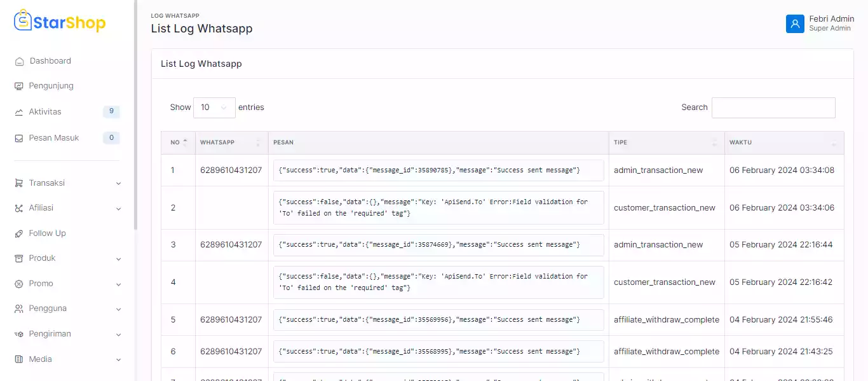Sort table by WAKTU column
Viewport: 868px width, 381px height.
coord(784,142)
